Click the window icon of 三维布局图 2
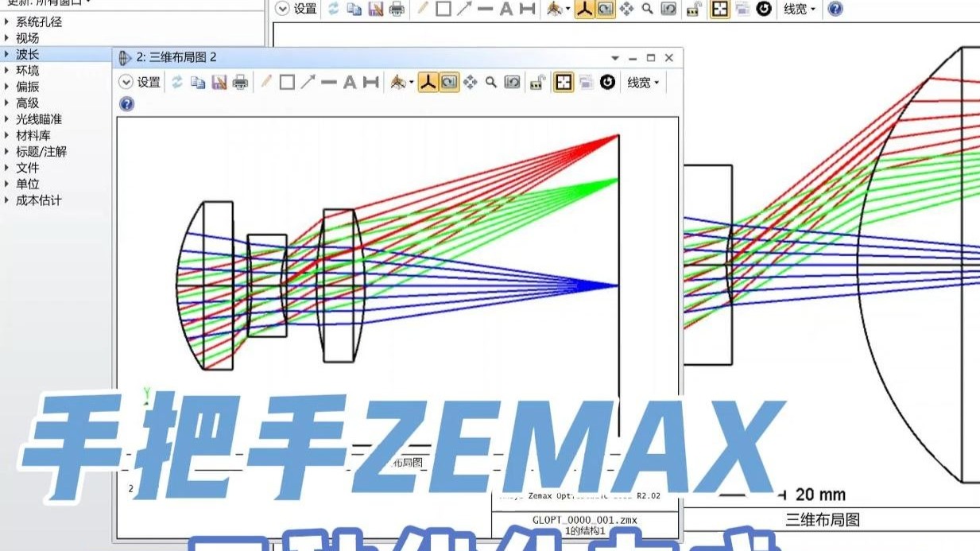This screenshot has width=980, height=551. pos(125,58)
